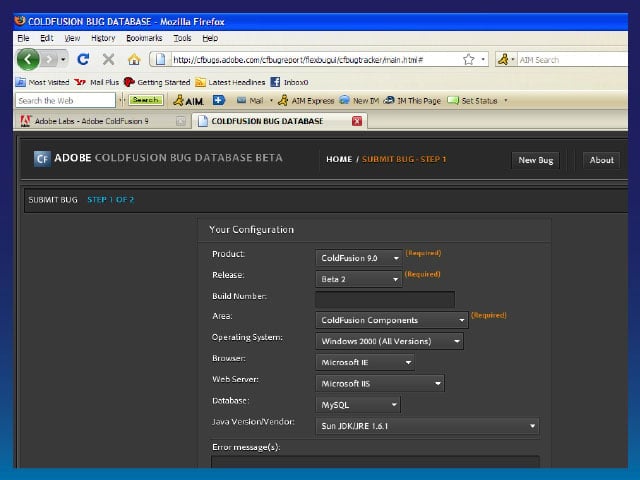The height and width of the screenshot is (480, 640).
Task: Open the Web Server dropdown Microsoft IIS
Action: tap(380, 384)
